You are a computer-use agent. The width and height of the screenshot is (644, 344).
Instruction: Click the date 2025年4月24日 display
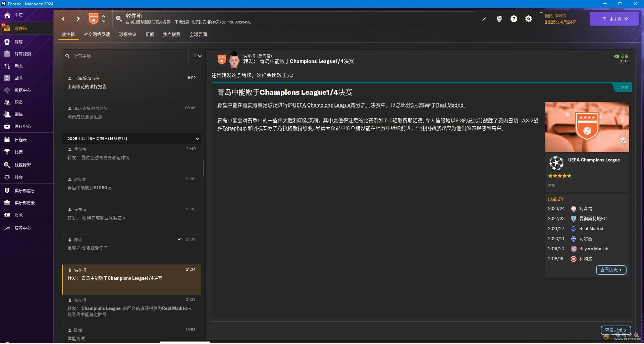pyautogui.click(x=560, y=22)
